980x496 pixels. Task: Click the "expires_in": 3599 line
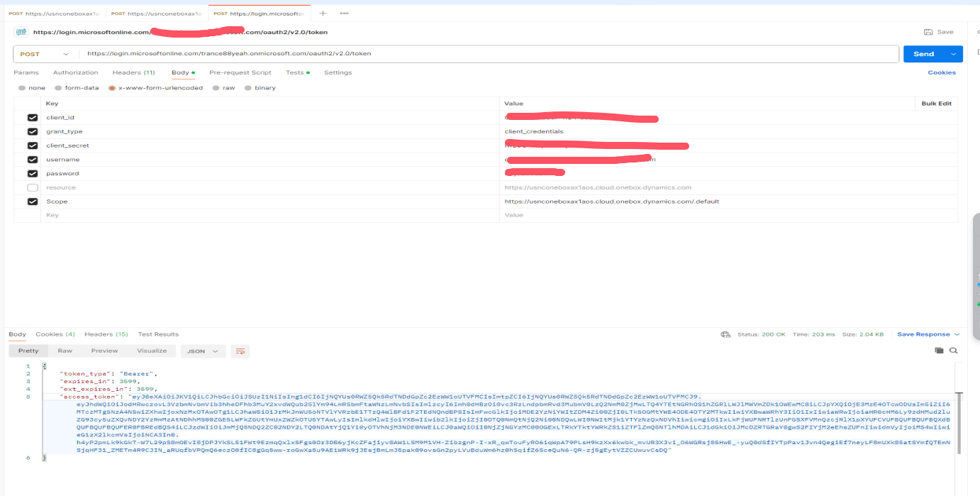(99, 381)
